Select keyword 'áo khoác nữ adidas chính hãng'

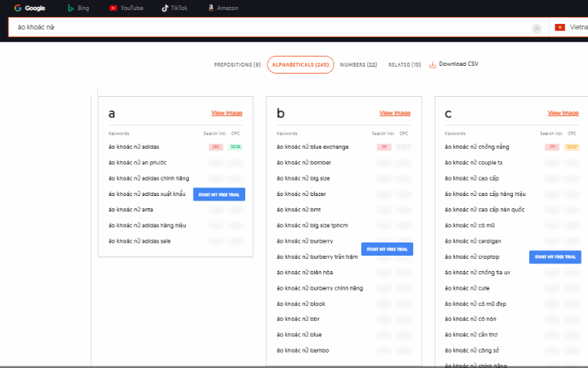[149, 178]
